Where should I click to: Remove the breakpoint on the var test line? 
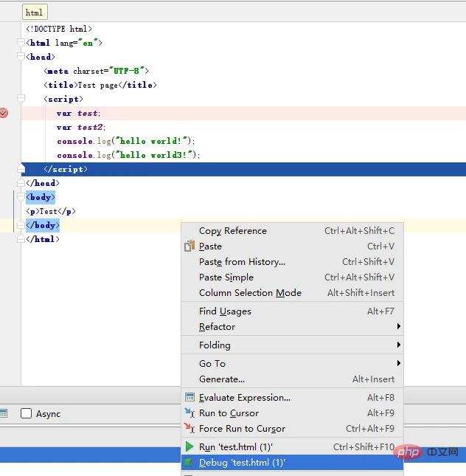point(4,113)
